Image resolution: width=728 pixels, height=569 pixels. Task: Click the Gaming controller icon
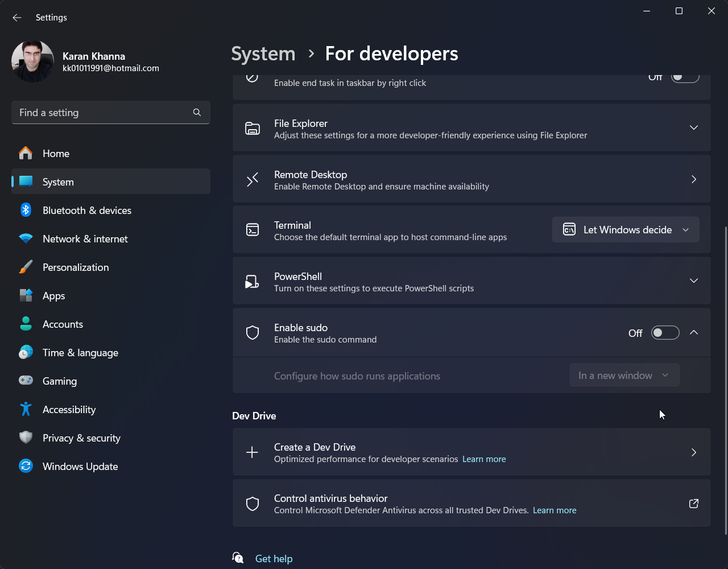pyautogui.click(x=26, y=381)
